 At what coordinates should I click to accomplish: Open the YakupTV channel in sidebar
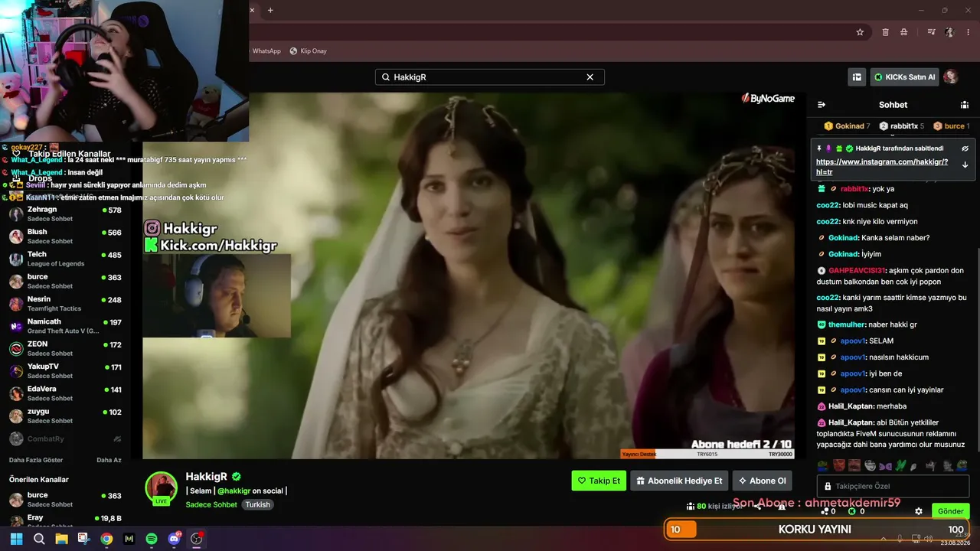point(65,370)
